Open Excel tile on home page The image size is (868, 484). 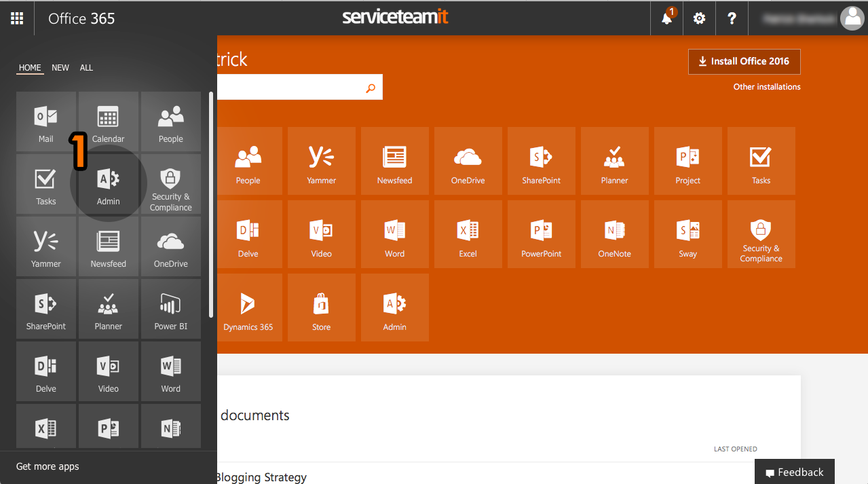468,234
